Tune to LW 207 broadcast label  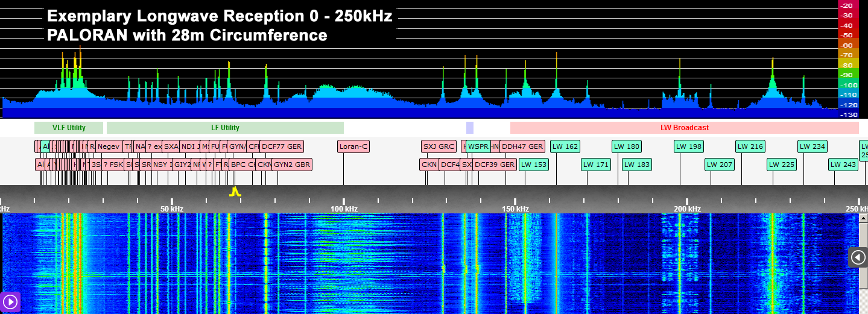[720, 164]
